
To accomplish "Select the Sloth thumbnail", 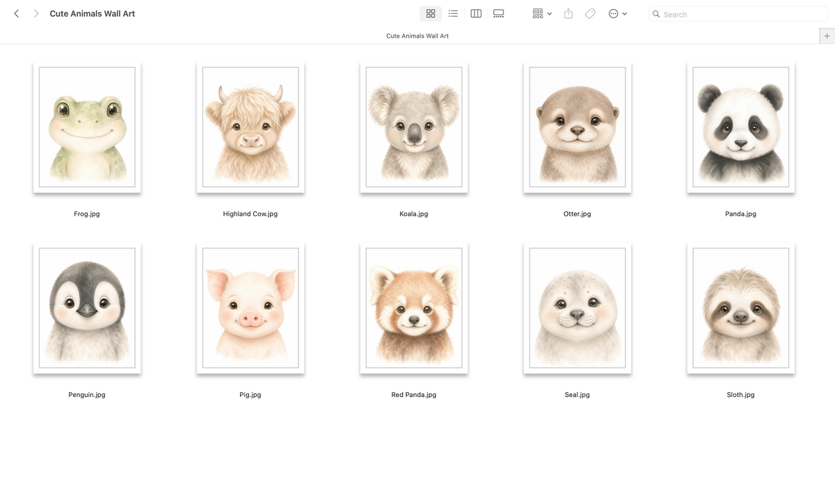I will [741, 308].
